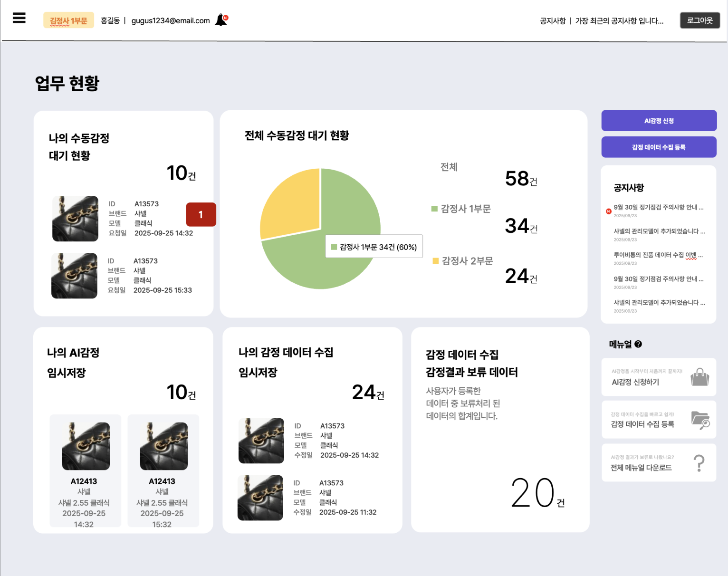This screenshot has width=728, height=576.
Task: Click the yellow 감정사 2부문 legend swatch
Action: (x=435, y=261)
